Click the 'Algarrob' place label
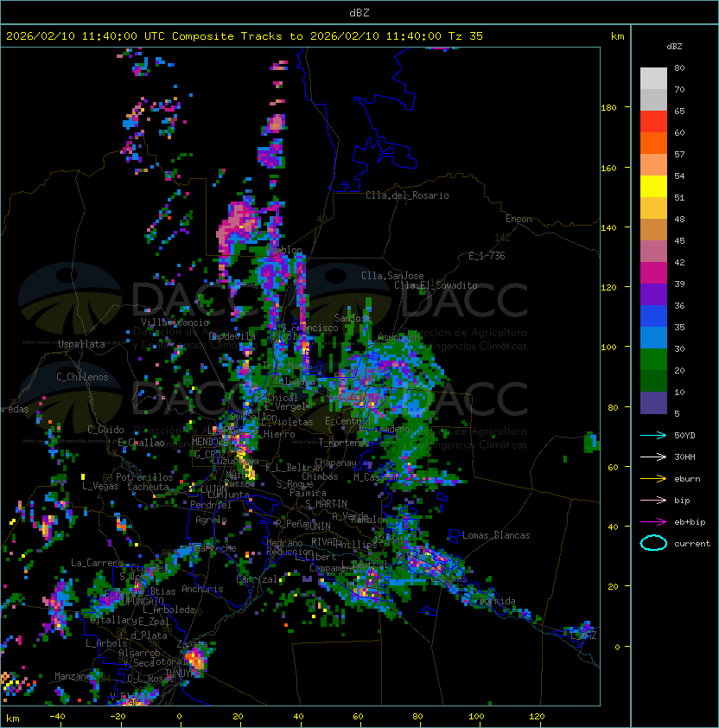Screen dimensions: 719x728 tap(139, 653)
